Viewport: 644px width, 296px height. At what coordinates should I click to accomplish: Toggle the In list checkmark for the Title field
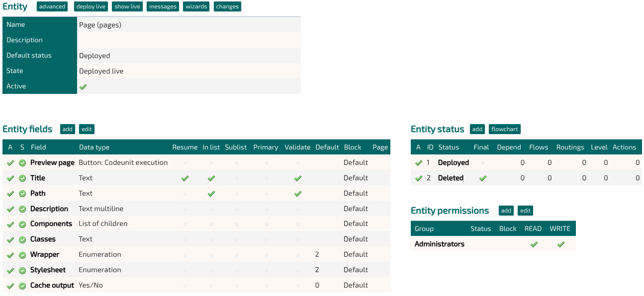click(x=211, y=178)
